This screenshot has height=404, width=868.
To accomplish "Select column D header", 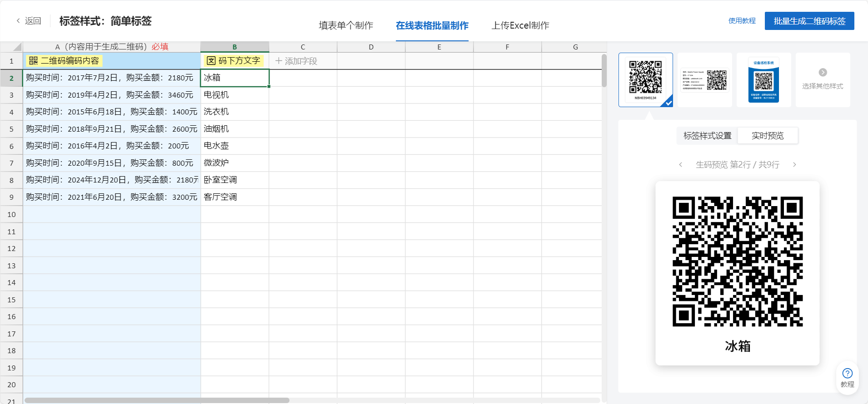I will [371, 47].
